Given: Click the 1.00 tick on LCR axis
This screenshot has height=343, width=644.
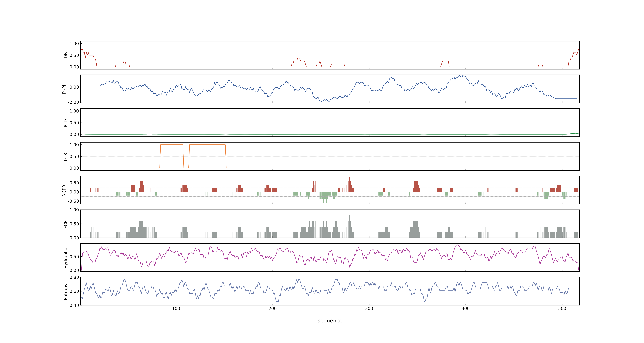Looking at the screenshot, I should pos(74,145).
